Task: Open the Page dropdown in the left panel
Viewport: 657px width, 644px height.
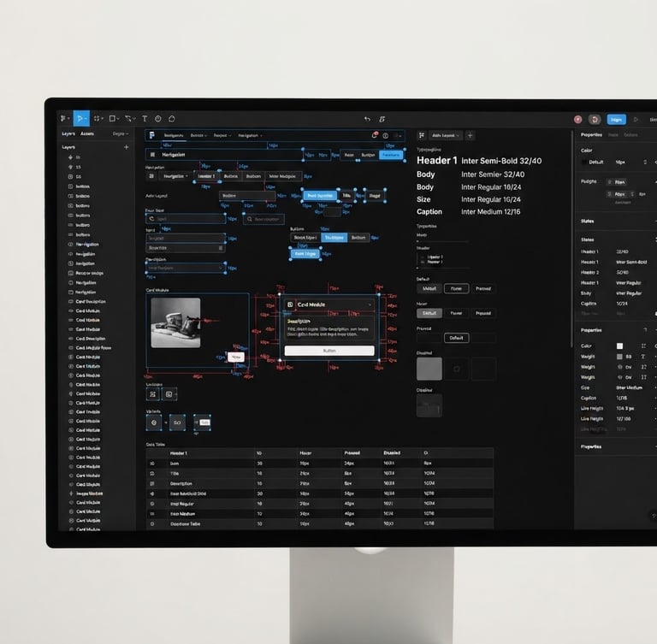Action: click(x=121, y=133)
